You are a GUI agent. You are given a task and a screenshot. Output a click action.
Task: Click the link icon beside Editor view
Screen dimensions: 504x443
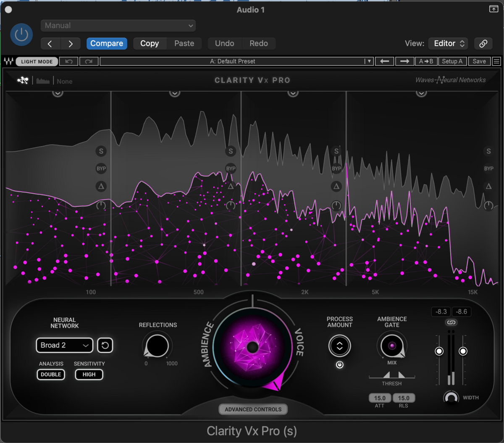click(x=483, y=43)
